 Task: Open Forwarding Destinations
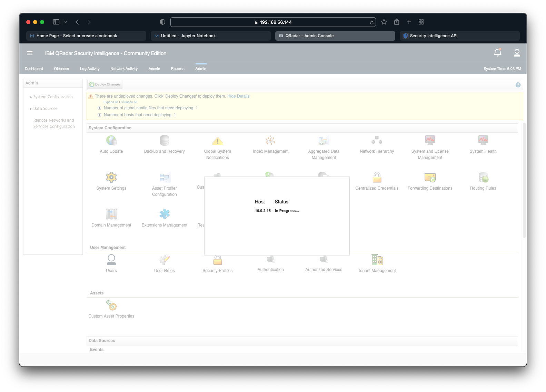430,177
